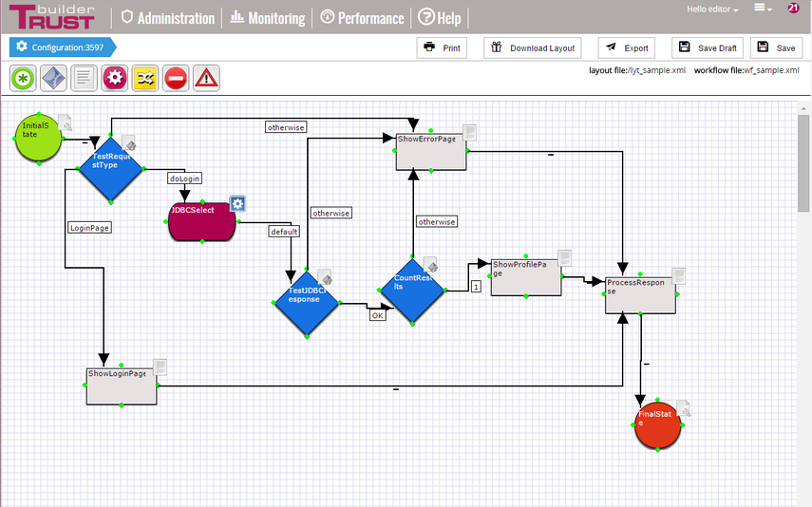
Task: Click the red warning triangle tool
Action: point(206,78)
